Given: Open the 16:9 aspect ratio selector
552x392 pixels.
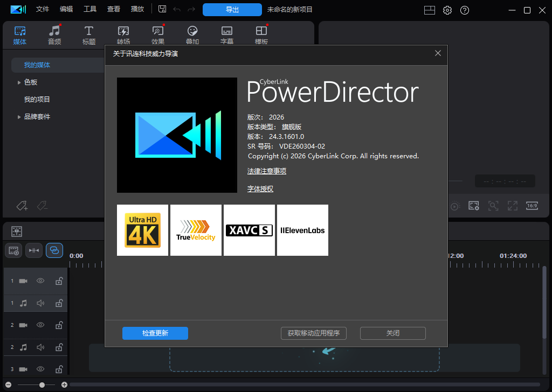Looking at the screenshot, I should click(532, 206).
